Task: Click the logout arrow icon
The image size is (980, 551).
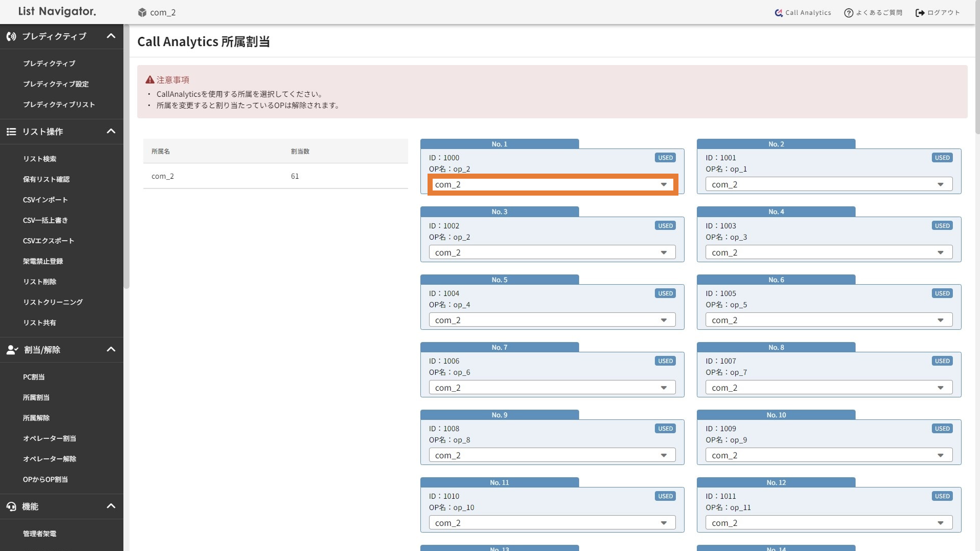Action: tap(920, 13)
